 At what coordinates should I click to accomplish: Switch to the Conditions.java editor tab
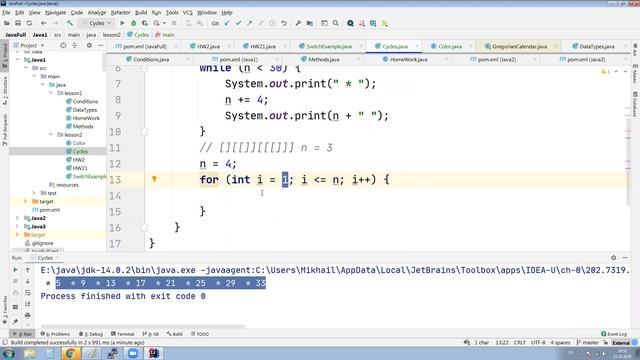pyautogui.click(x=151, y=59)
